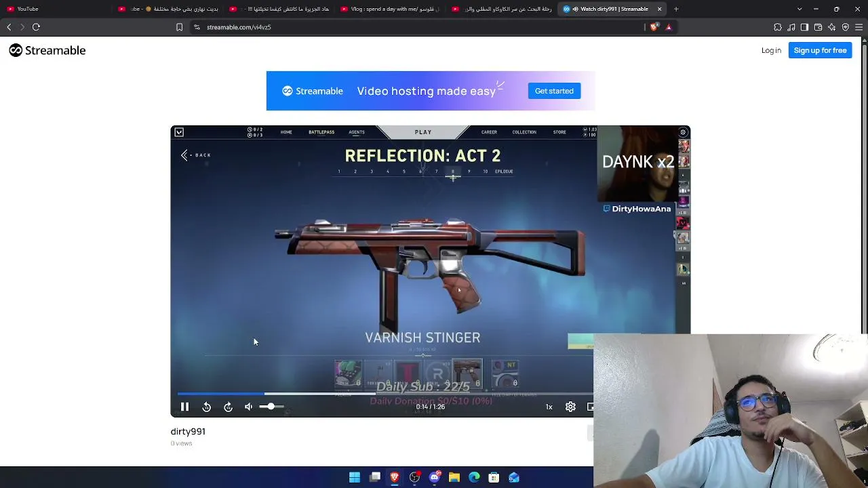Open the Brave Rewards icon
The width and height of the screenshot is (868, 488).
(669, 27)
